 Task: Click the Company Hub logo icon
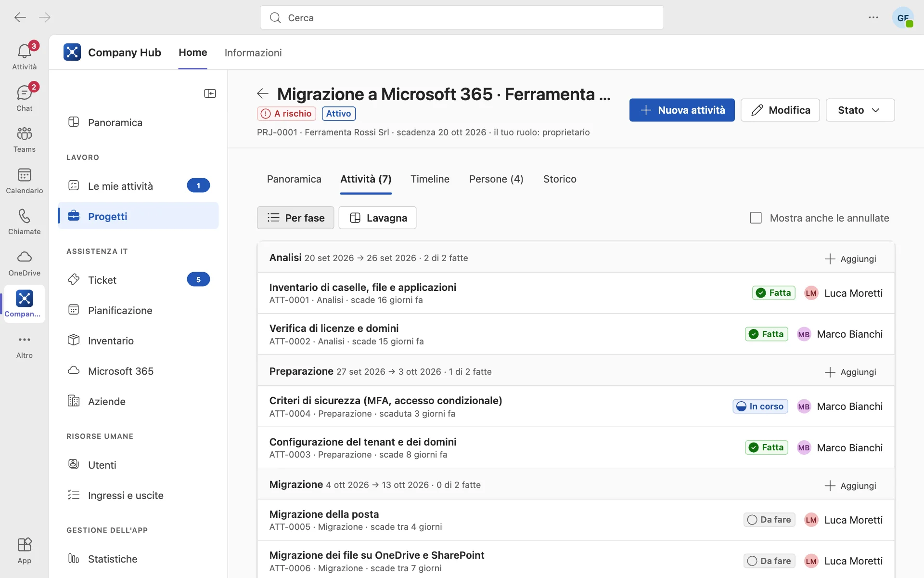coord(72,52)
